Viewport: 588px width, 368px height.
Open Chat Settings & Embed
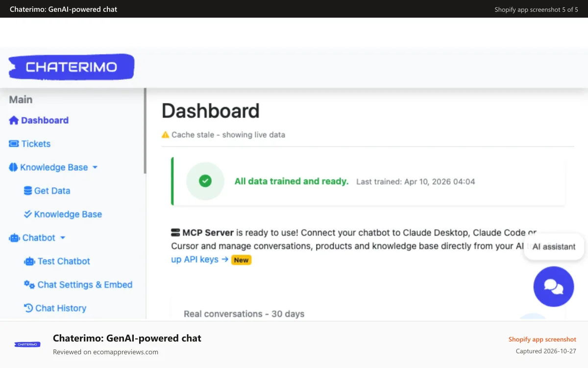(85, 285)
